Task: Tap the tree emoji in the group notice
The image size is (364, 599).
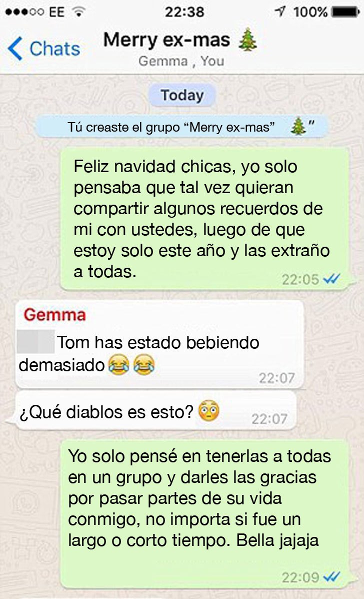Action: pos(298,127)
